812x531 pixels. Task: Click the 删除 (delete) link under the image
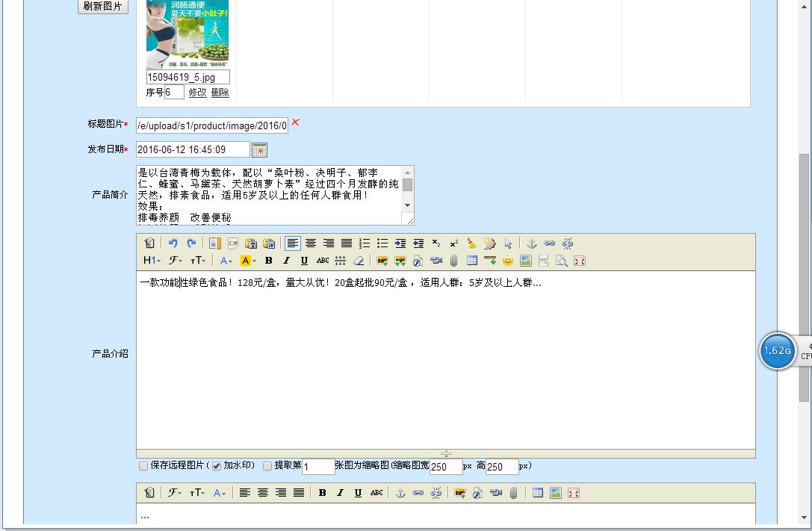click(220, 93)
